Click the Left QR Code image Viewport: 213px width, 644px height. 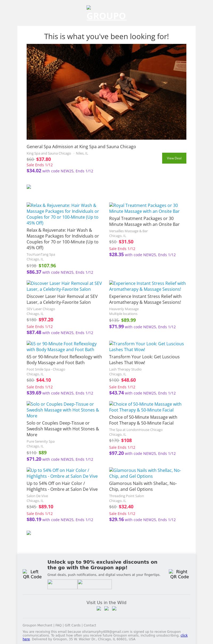point(32,574)
